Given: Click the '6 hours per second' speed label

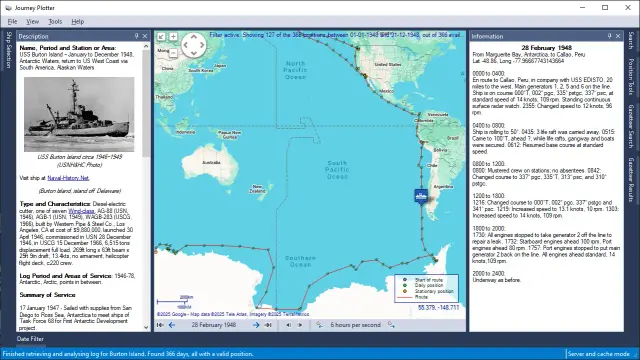Looking at the screenshot, I should [x=356, y=325].
